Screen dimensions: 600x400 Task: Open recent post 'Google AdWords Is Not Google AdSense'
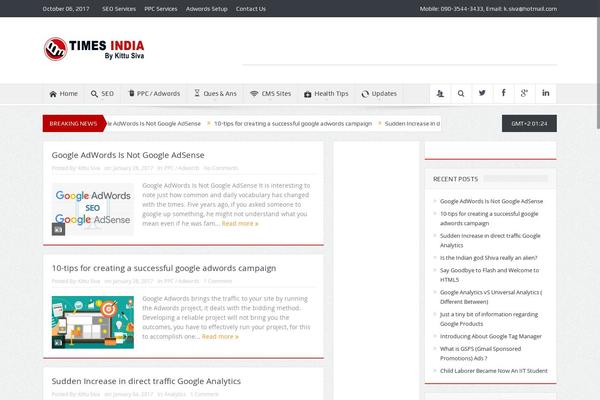coord(491,201)
